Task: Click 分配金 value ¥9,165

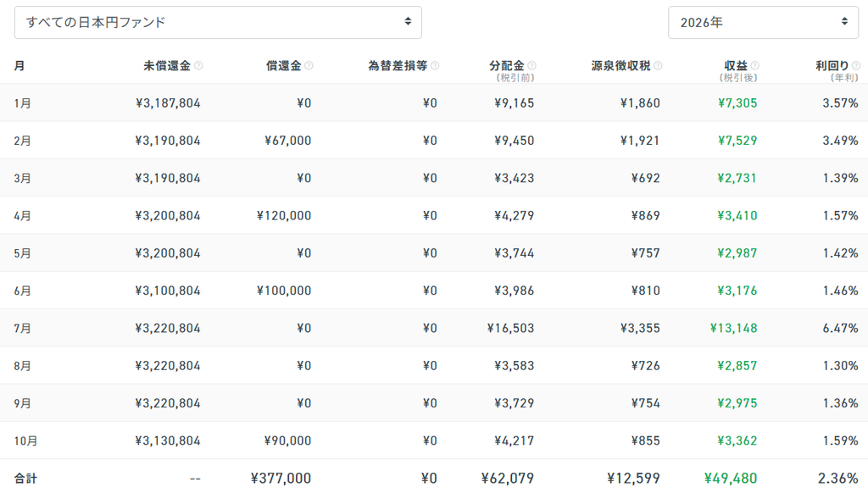Action: click(x=515, y=103)
